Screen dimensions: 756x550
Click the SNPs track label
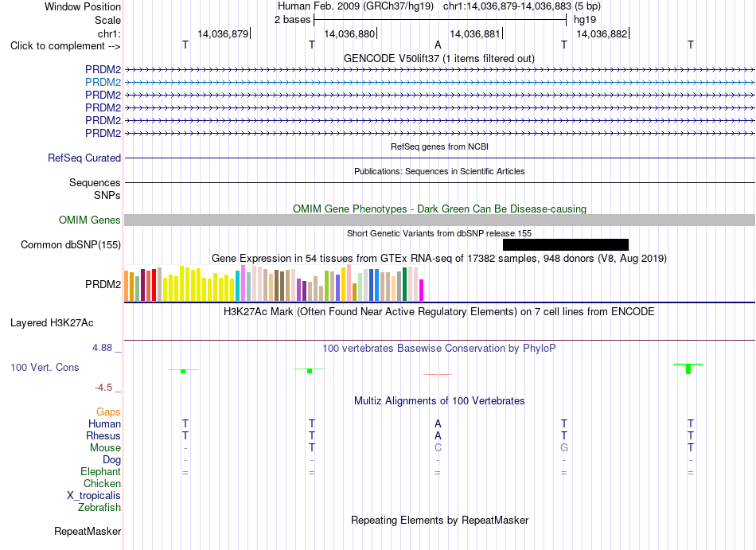107,195
